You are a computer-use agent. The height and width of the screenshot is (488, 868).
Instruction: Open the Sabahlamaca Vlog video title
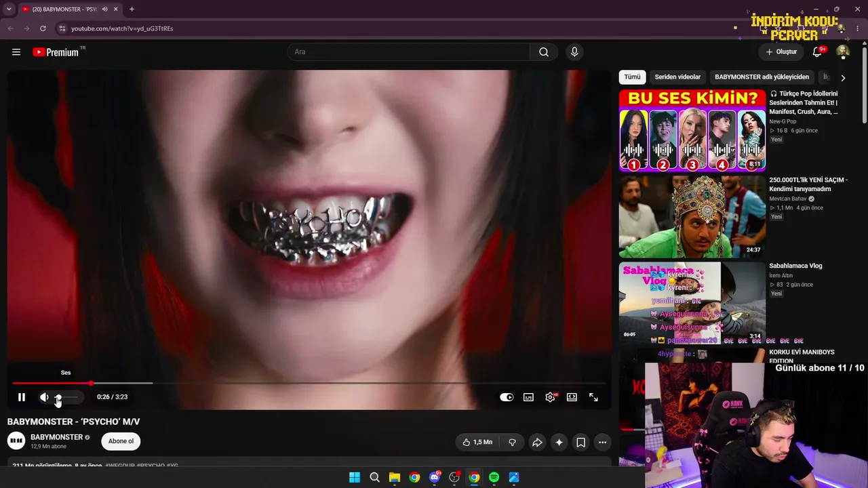pos(795,266)
